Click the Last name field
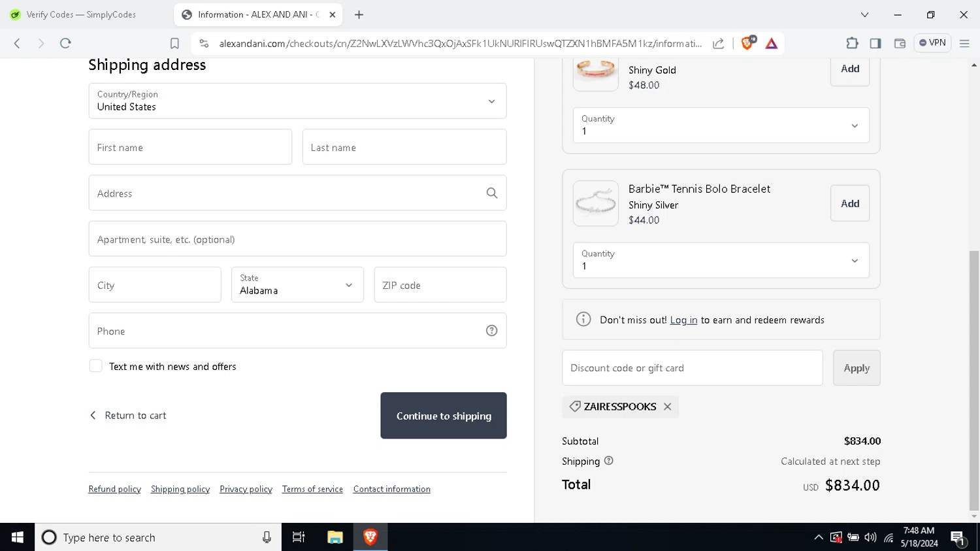 [x=404, y=147]
